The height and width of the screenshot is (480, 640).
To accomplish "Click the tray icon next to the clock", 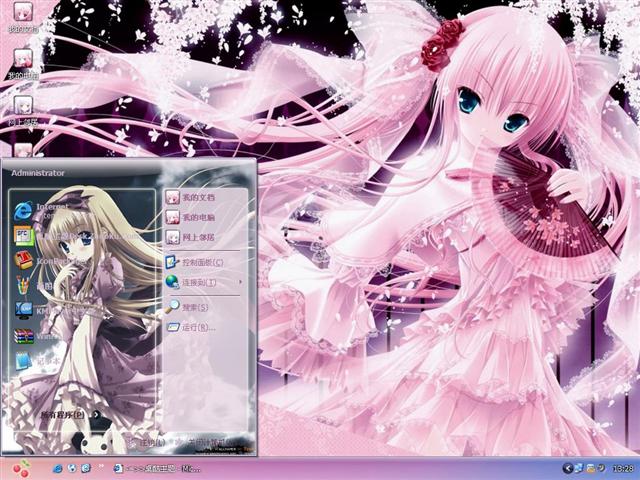I will [602, 467].
